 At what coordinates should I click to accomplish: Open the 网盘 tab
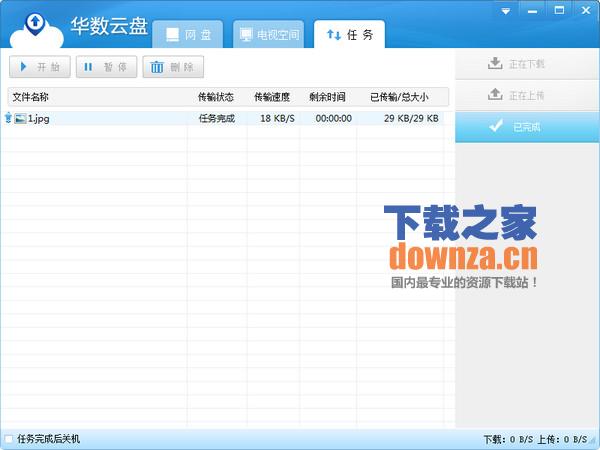tap(188, 35)
